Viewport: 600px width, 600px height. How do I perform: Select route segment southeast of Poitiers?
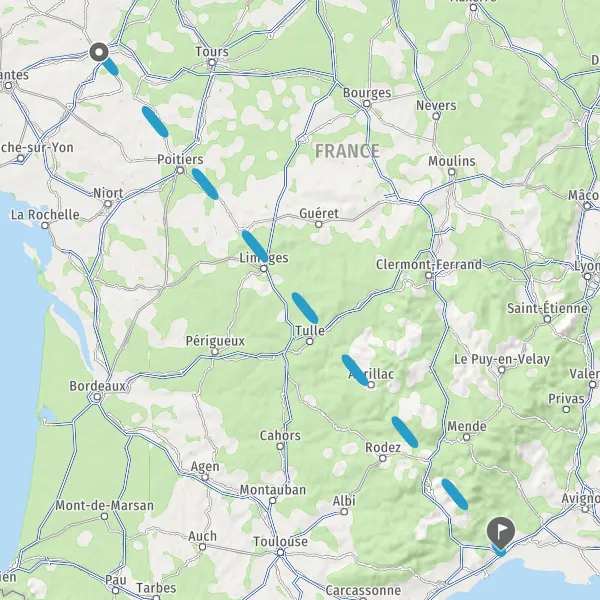coord(205,184)
